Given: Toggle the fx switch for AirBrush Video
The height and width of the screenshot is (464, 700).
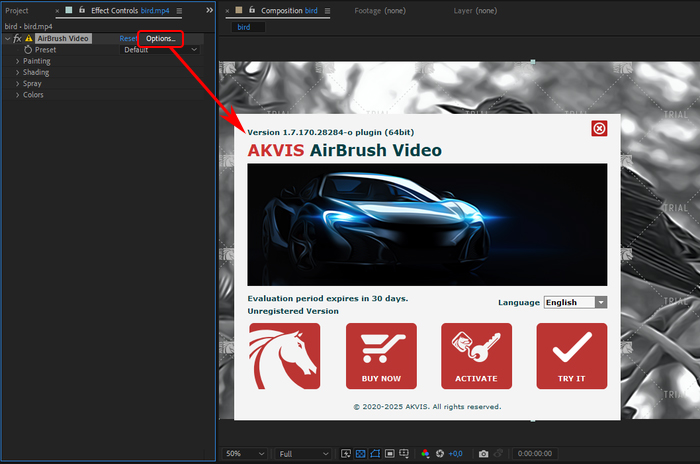Looking at the screenshot, I should (17, 38).
